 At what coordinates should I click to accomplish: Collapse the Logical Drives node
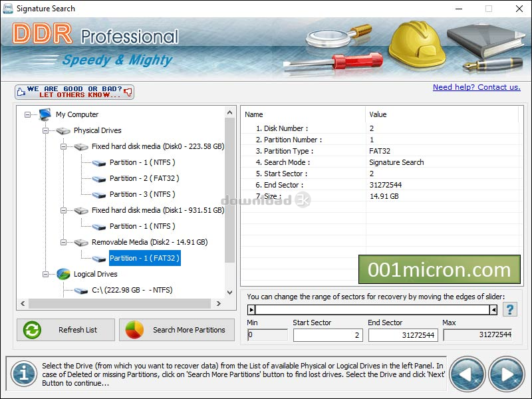point(45,274)
